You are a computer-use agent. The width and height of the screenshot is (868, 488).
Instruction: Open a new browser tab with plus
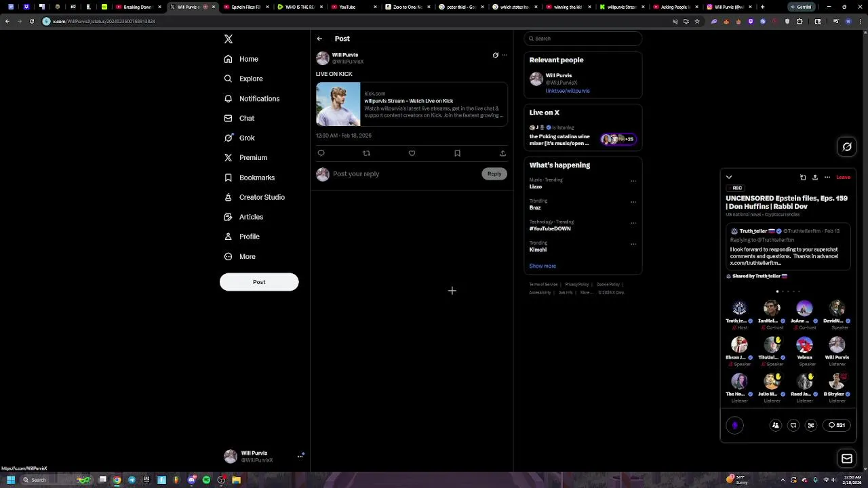click(762, 7)
